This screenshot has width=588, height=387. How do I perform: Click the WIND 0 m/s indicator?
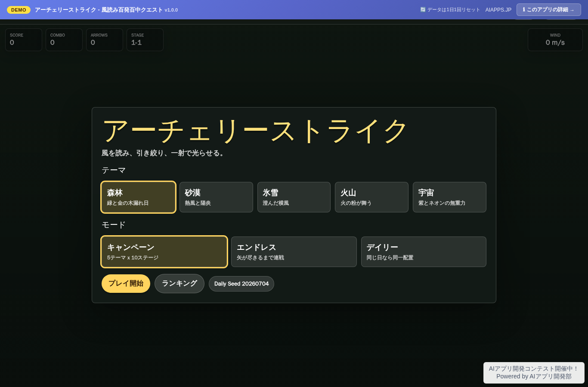click(x=555, y=40)
